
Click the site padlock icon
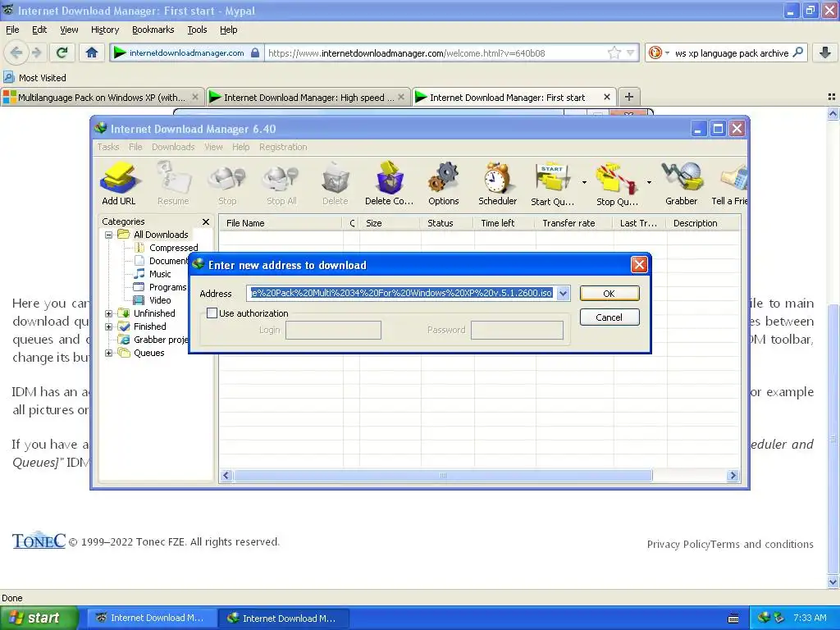[x=255, y=52]
